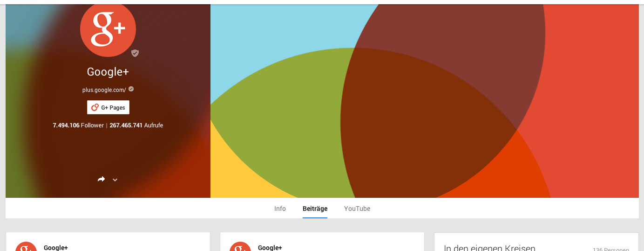Click the 7.494.106 Follower count
The width and height of the screenshot is (644, 251).
[x=78, y=125]
